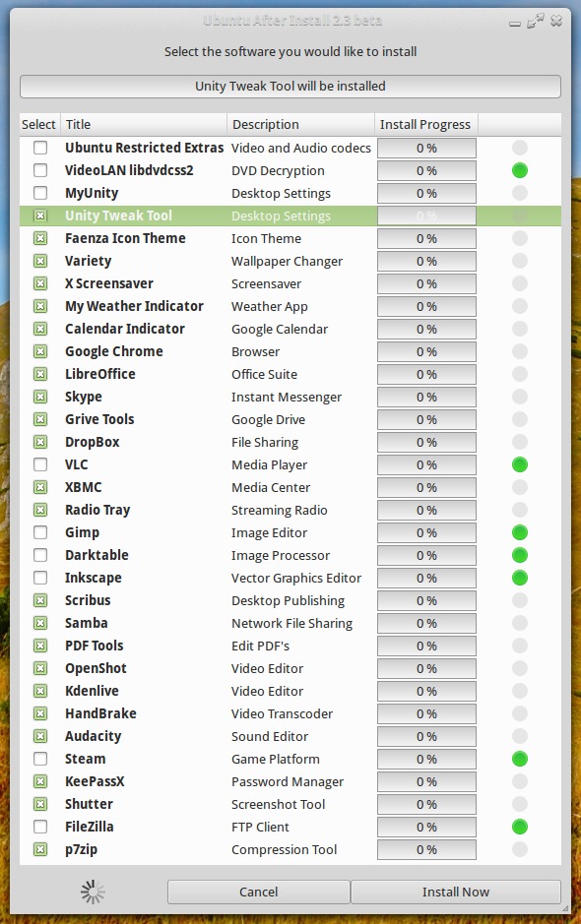
Task: Click Unity Tweak Tool status banner
Action: click(290, 86)
